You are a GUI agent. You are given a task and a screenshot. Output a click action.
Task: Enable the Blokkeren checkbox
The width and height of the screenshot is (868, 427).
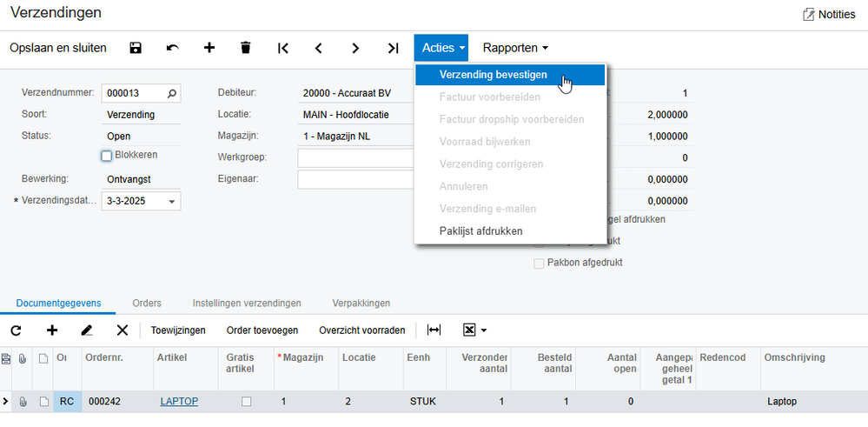click(x=107, y=156)
